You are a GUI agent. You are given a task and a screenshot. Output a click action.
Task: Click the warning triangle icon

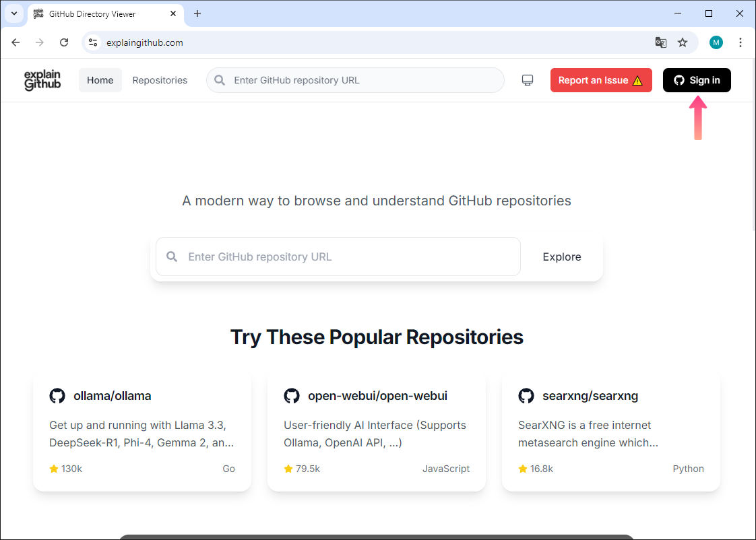pos(637,80)
